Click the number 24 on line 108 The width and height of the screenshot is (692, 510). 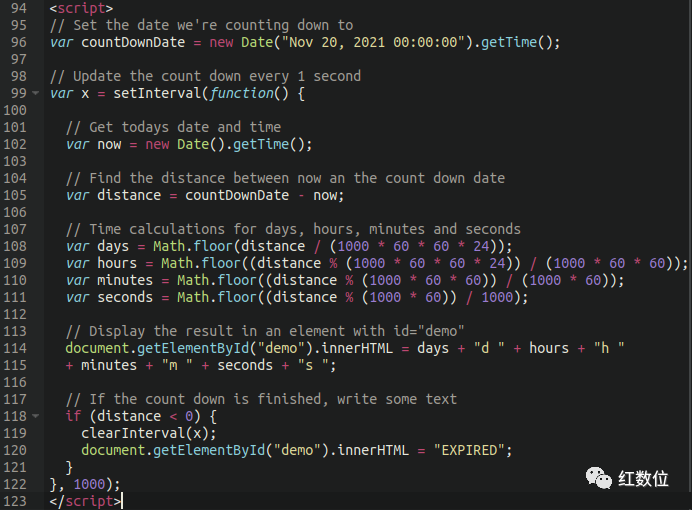click(481, 246)
